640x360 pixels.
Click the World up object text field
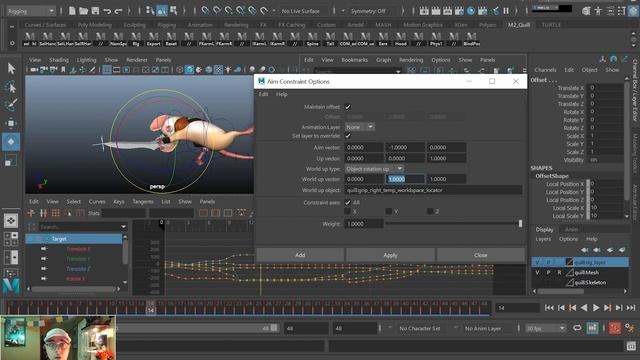point(433,190)
